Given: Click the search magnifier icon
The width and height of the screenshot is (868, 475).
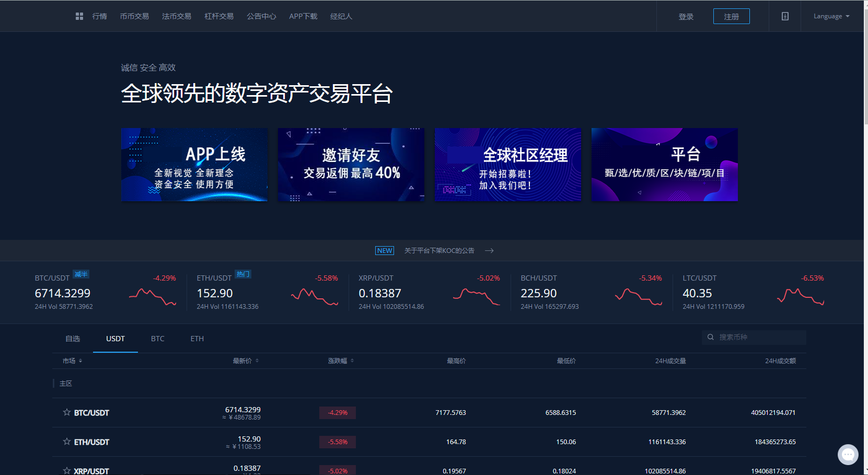Looking at the screenshot, I should pos(711,337).
